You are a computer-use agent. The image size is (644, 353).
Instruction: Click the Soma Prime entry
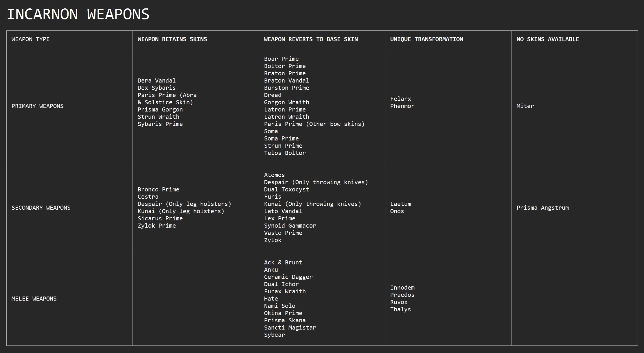[281, 138]
